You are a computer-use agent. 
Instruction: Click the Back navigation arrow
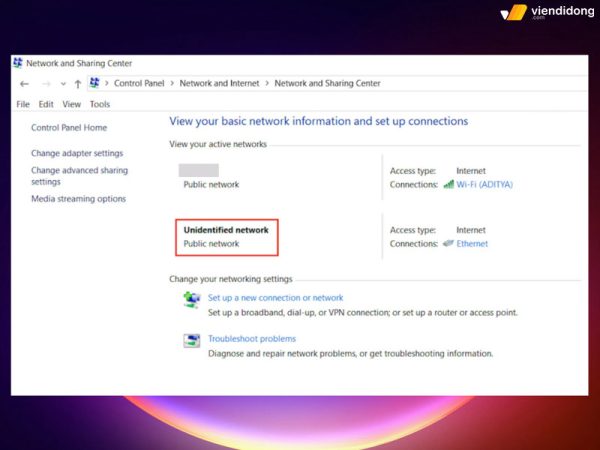(x=24, y=84)
